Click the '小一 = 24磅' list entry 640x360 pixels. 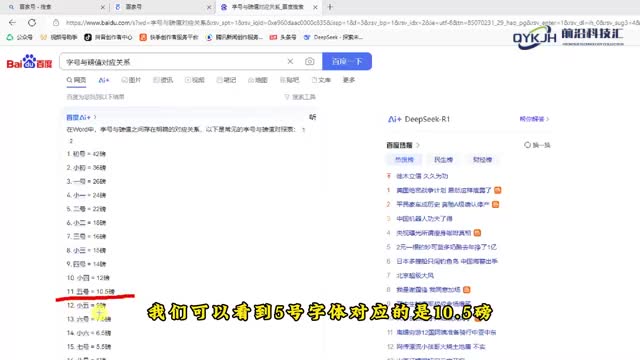point(86,195)
